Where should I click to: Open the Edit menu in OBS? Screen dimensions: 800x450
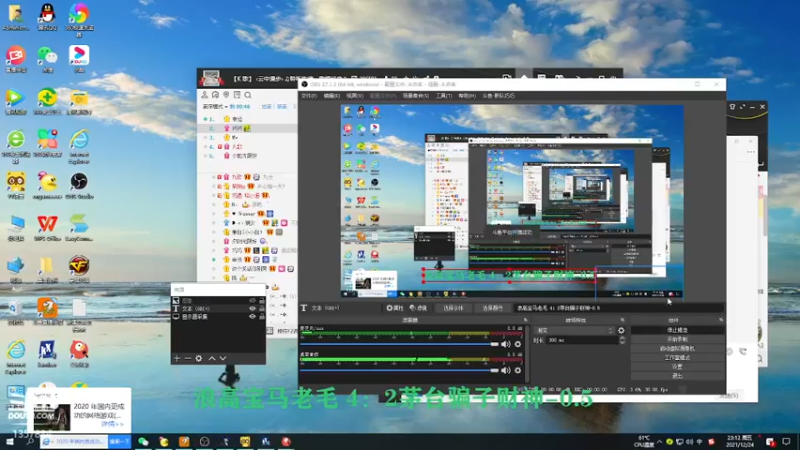(x=332, y=96)
